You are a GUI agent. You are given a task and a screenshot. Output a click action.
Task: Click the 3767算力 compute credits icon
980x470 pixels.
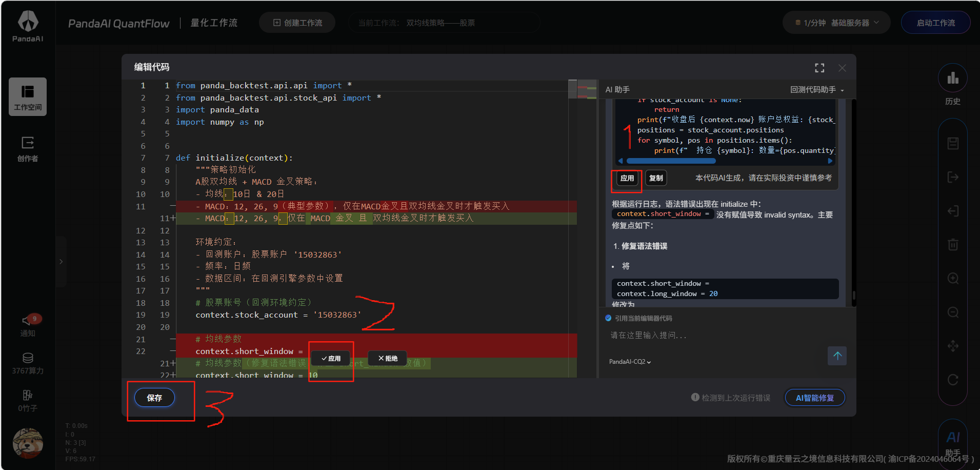28,363
